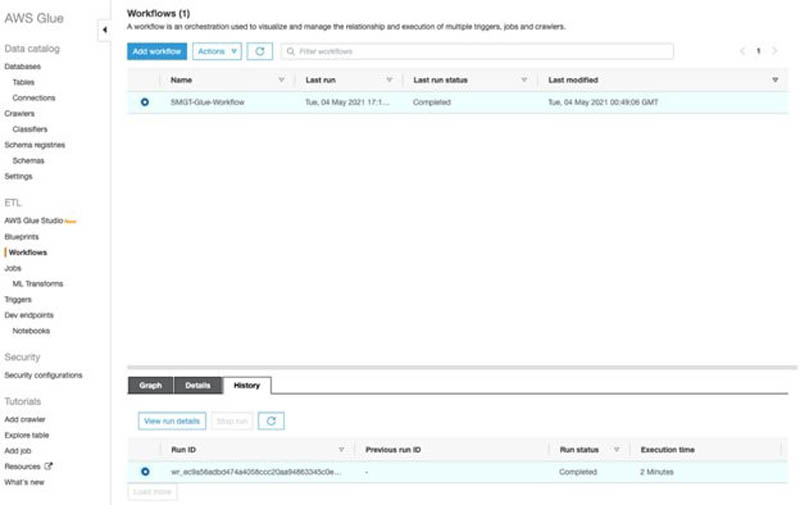Open Databases in the sidebar
The height and width of the screenshot is (505, 800).
tap(22, 66)
